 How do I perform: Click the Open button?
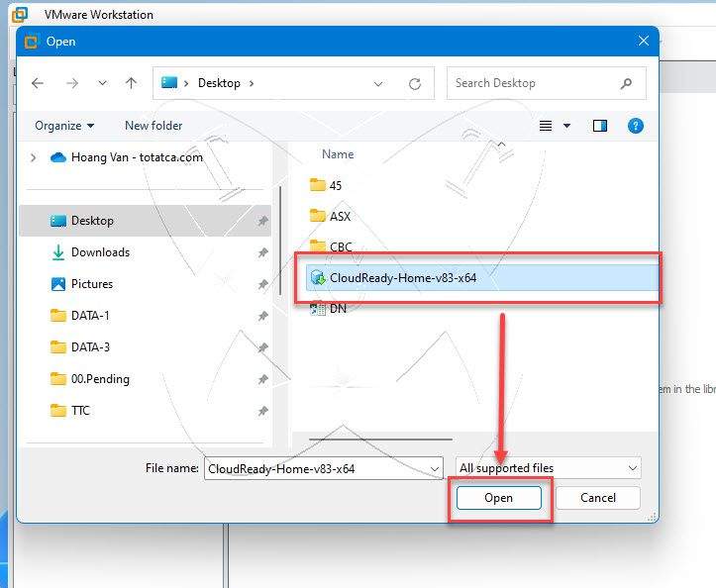[x=499, y=498]
